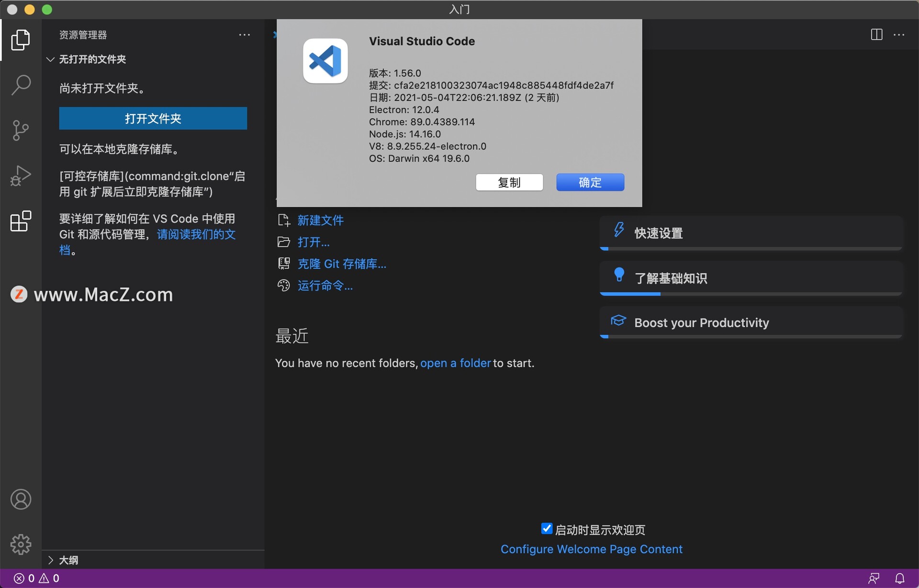Toggle the 启动时显示欢迎页 checkbox

pyautogui.click(x=547, y=528)
